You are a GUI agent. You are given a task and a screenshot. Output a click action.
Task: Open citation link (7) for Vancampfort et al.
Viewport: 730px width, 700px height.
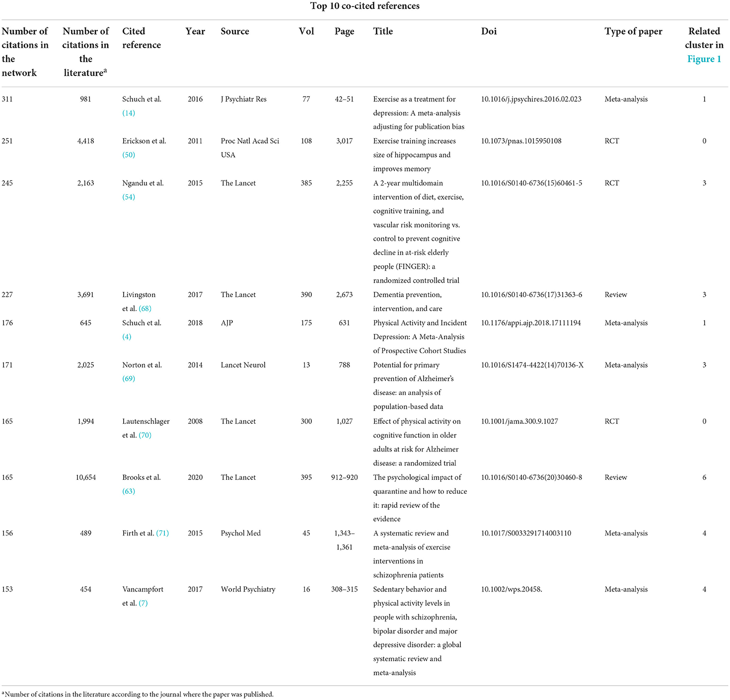click(143, 603)
